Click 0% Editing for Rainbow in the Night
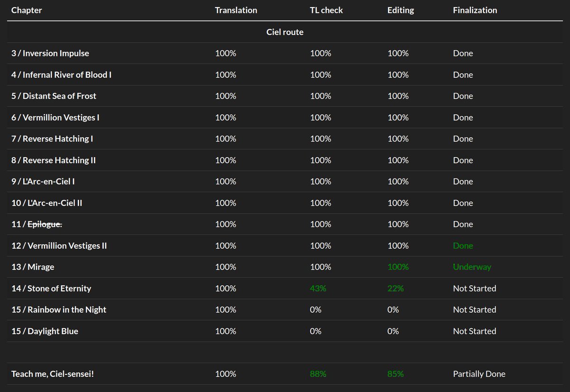 [x=393, y=309]
